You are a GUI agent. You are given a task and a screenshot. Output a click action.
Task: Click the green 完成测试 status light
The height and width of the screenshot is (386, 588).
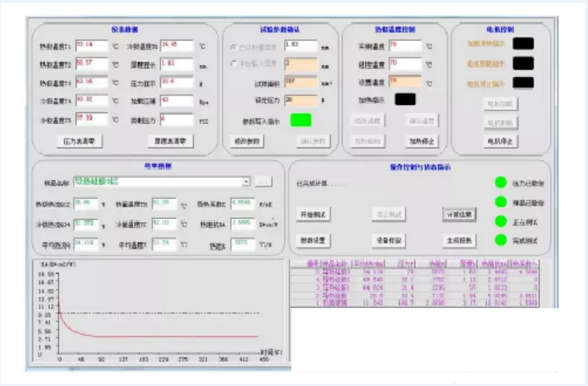[x=501, y=241]
